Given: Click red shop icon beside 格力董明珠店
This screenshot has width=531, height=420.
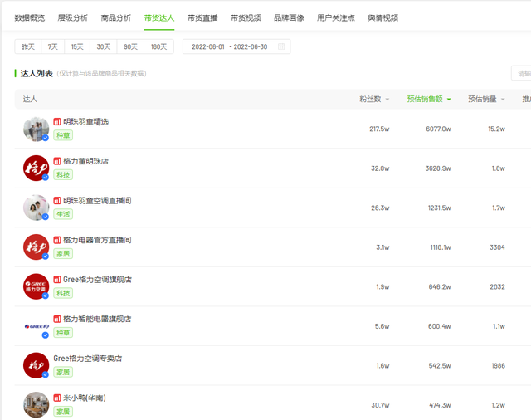Looking at the screenshot, I should (57, 161).
